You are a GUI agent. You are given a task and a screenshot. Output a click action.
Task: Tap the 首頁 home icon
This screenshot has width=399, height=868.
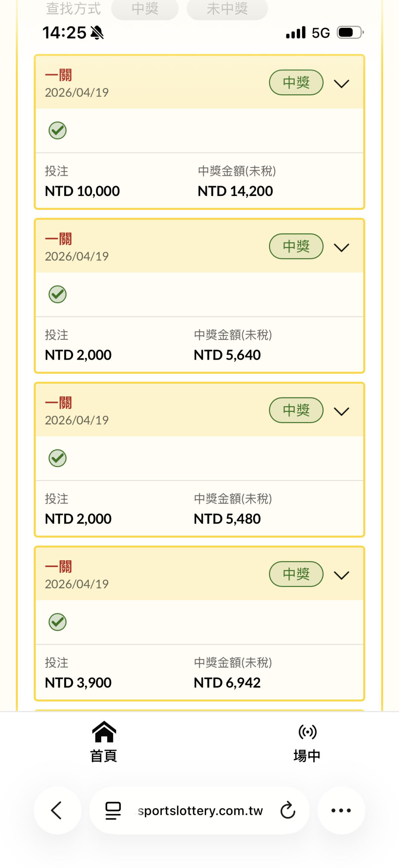click(x=104, y=732)
